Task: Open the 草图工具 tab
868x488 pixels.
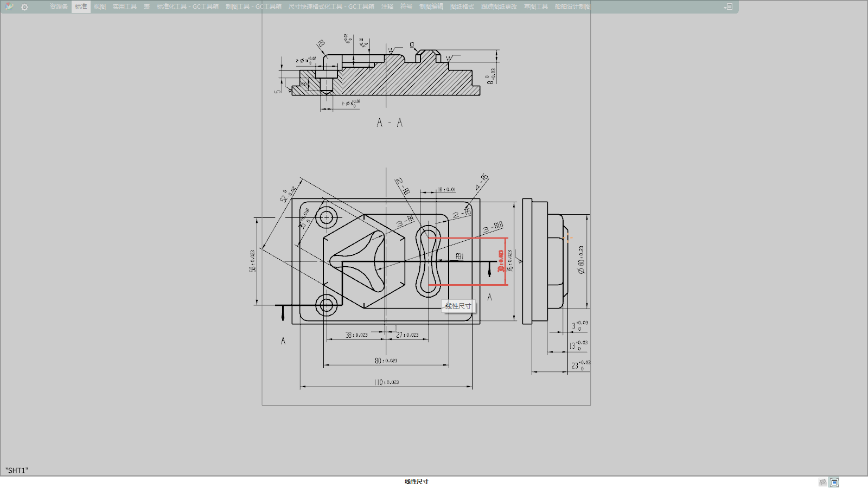Action: click(536, 7)
